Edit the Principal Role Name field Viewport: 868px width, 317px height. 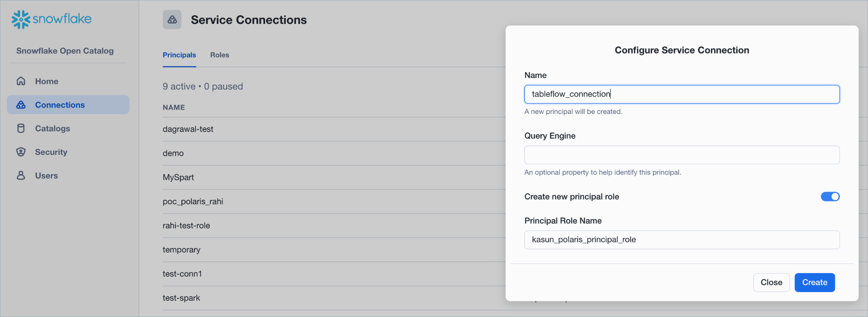click(682, 239)
